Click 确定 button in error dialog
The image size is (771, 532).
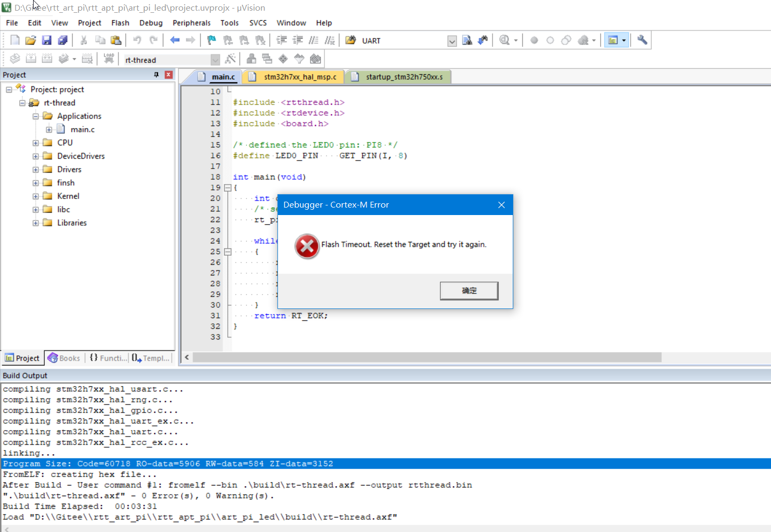click(x=469, y=291)
